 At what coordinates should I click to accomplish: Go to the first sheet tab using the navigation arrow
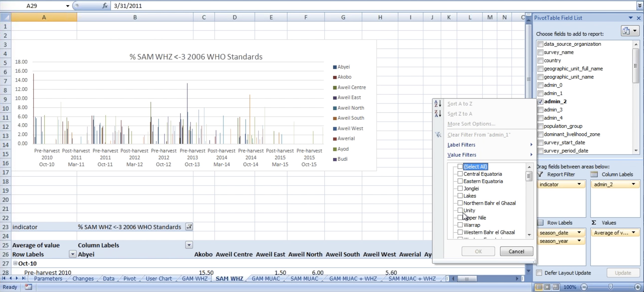pos(4,278)
